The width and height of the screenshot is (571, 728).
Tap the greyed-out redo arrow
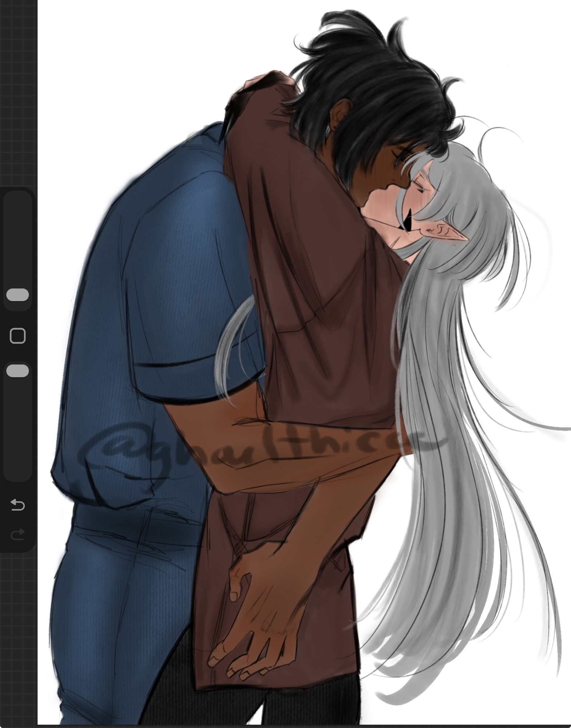point(17,534)
